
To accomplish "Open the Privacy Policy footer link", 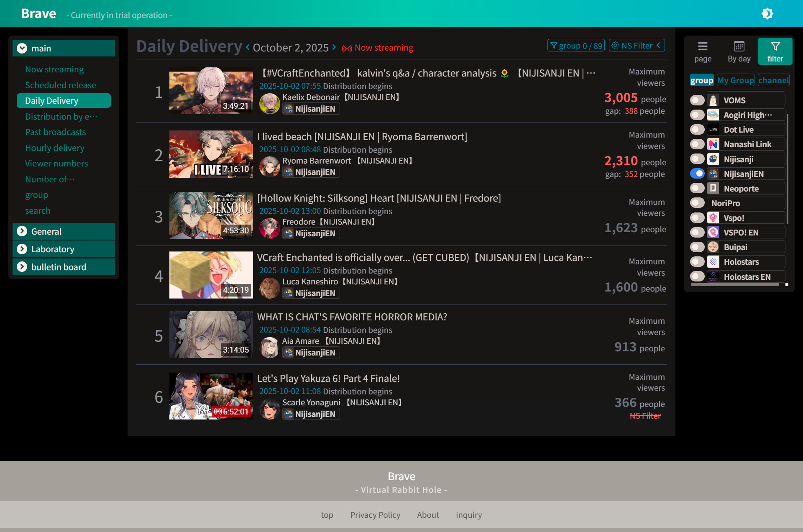I will pos(375,514).
